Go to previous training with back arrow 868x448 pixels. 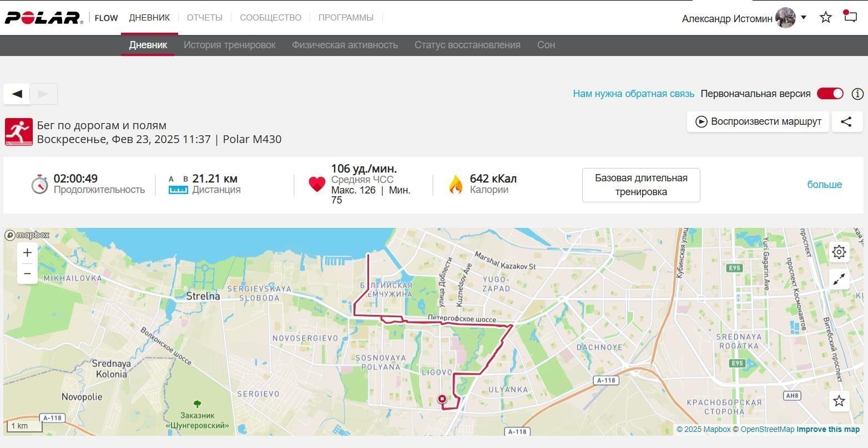coord(17,94)
